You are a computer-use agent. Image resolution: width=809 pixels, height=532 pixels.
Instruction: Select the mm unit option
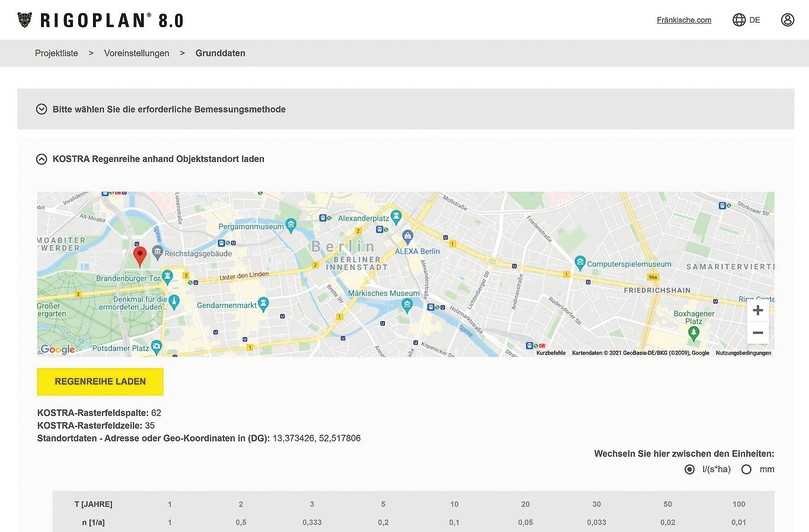[746, 469]
